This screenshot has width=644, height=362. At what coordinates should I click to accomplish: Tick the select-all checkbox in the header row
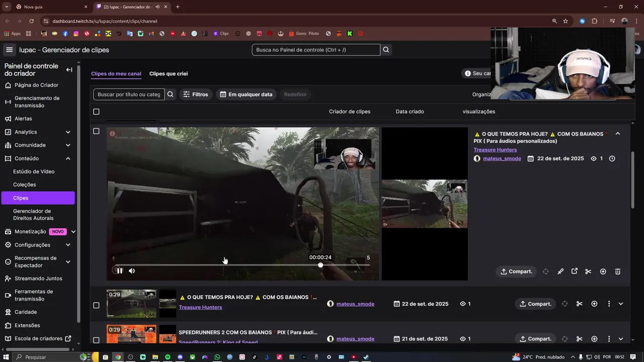click(x=96, y=112)
